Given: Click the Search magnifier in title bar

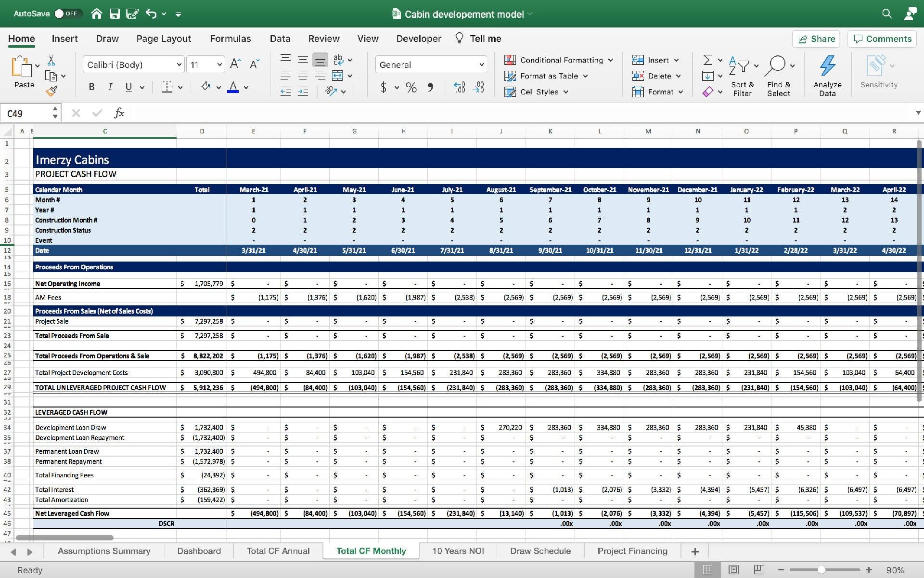Looking at the screenshot, I should click(x=886, y=13).
